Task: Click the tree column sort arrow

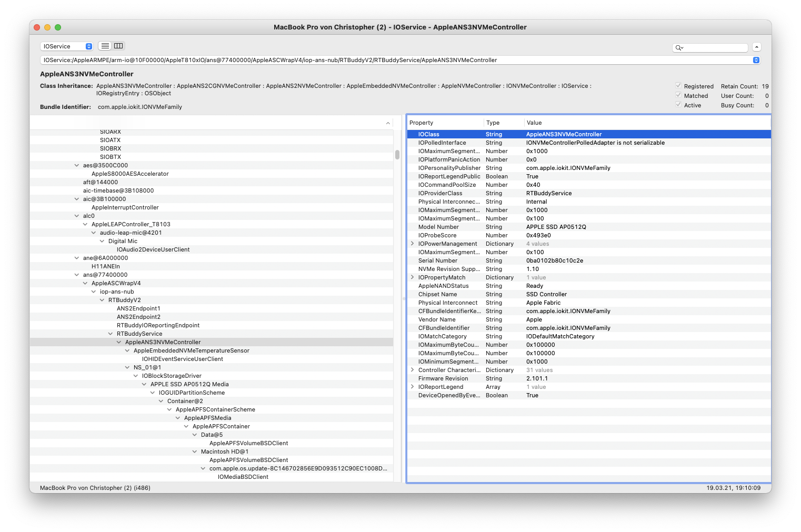Action: 388,123
